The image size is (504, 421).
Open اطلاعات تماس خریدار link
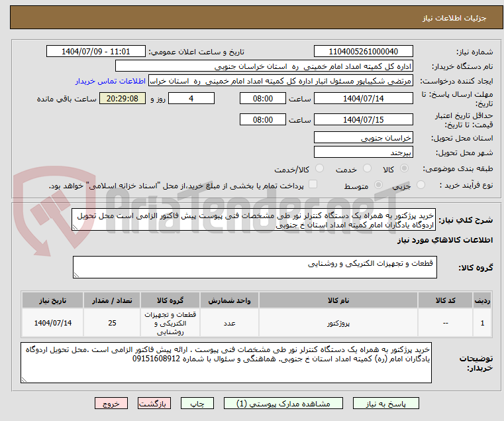(111, 81)
